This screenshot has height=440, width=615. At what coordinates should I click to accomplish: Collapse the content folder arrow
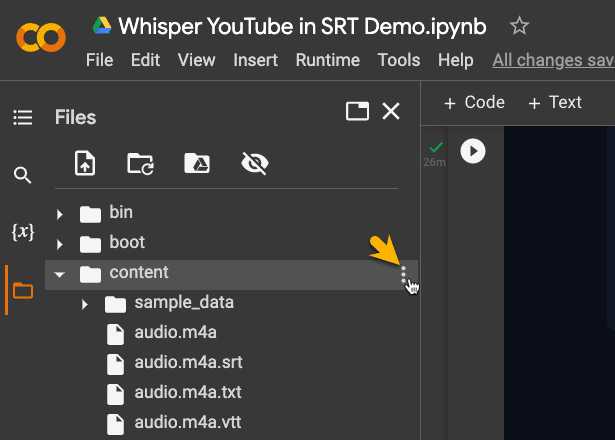coord(60,275)
